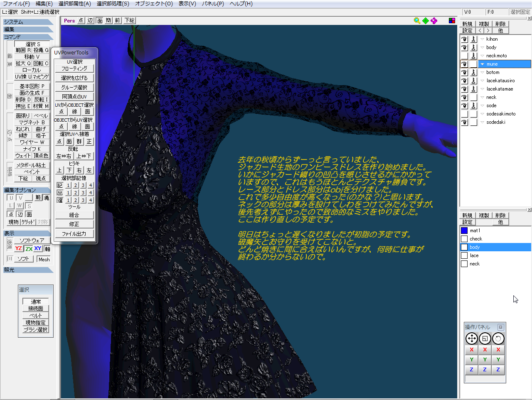Viewport: 532px width, 400px height.
Task: Click the green pan view icon
Action: click(426, 21)
